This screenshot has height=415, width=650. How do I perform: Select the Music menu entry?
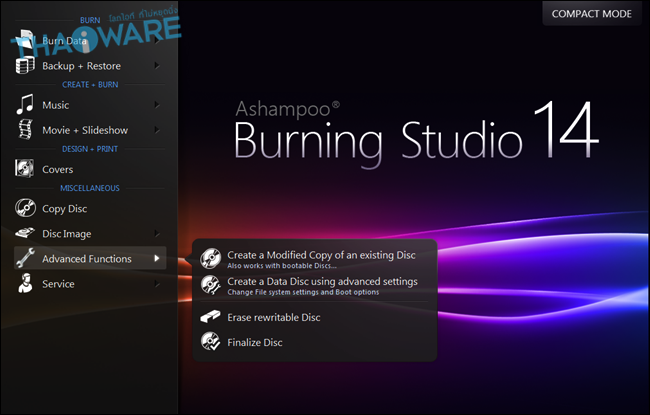click(x=90, y=105)
